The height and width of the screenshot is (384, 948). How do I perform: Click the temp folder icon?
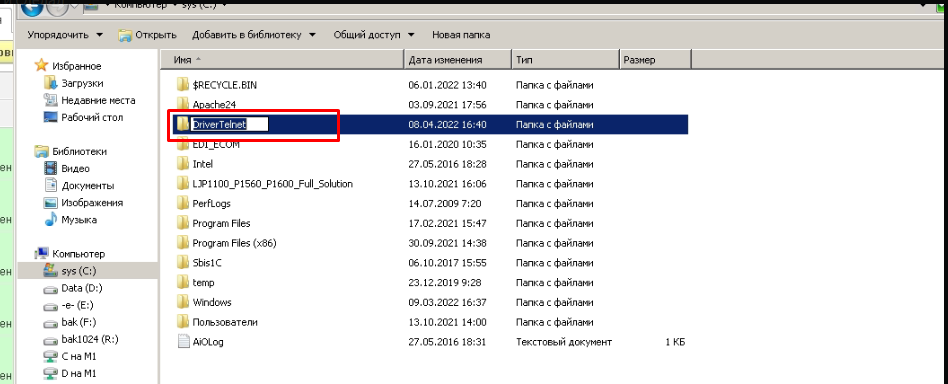183,282
